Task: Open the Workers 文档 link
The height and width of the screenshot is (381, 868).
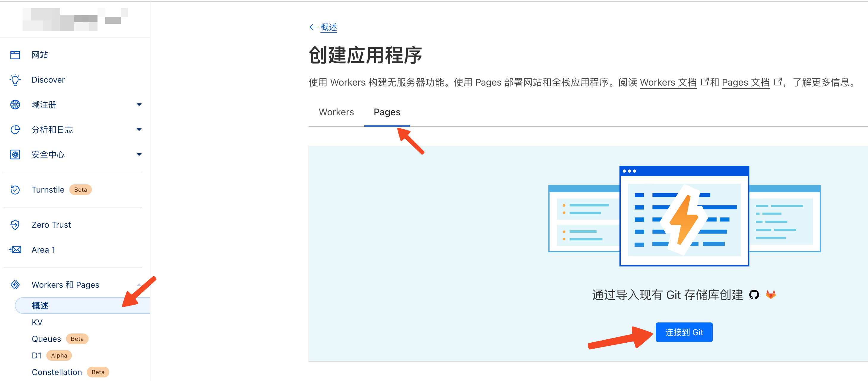Action: 668,83
